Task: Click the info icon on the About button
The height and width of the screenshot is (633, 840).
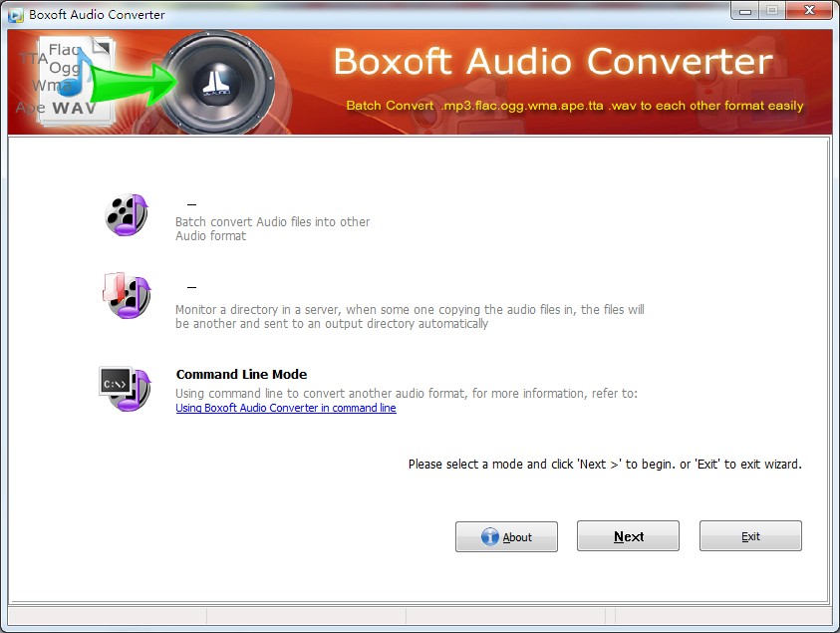Action: (x=489, y=536)
